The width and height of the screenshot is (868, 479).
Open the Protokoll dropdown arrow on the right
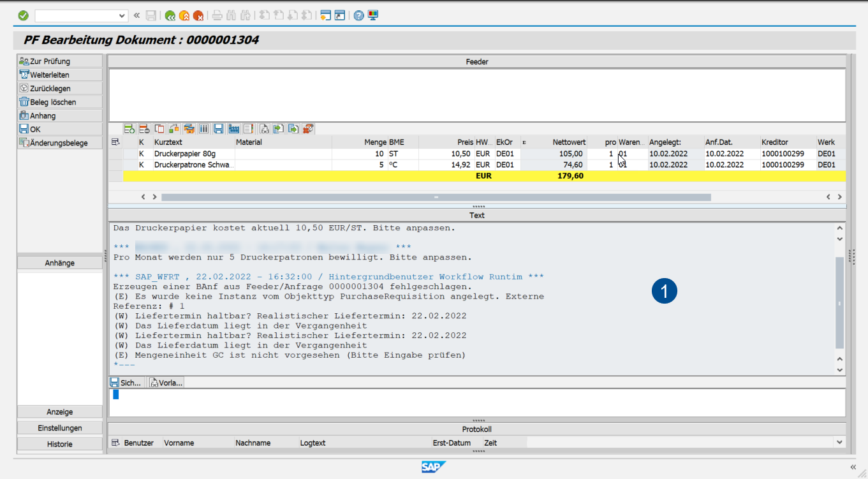click(x=839, y=441)
